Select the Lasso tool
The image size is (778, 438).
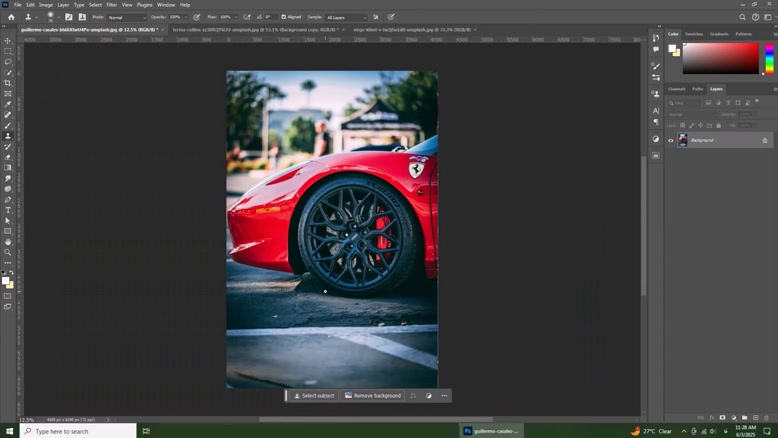coord(7,62)
